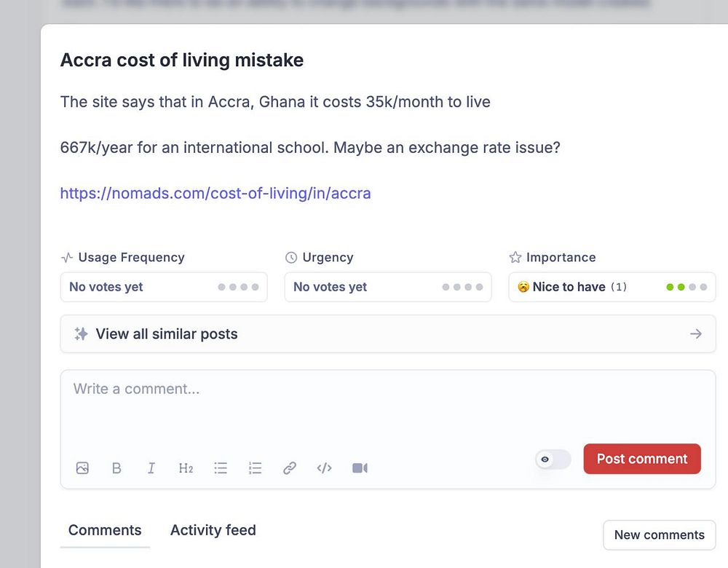
Task: Open the Usage Frequency vote selector
Action: (x=164, y=287)
